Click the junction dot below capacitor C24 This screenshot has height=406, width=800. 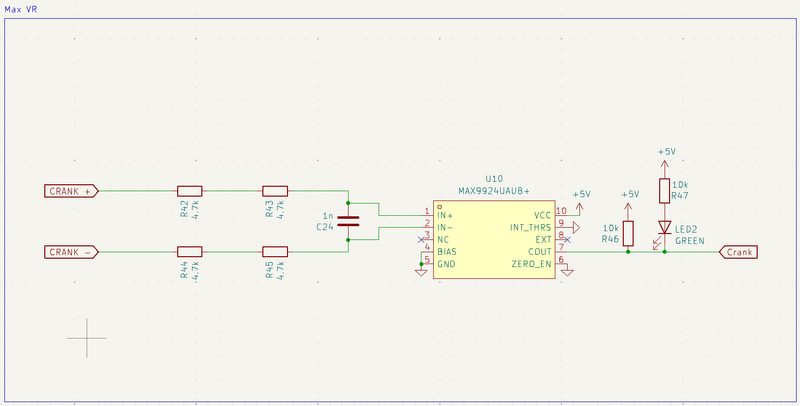click(348, 239)
